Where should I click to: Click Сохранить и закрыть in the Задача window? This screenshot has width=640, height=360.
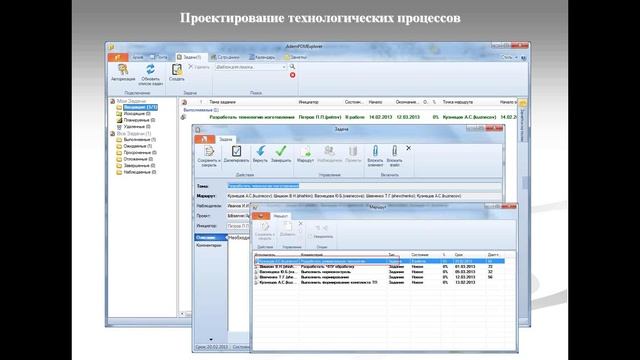[x=209, y=156]
